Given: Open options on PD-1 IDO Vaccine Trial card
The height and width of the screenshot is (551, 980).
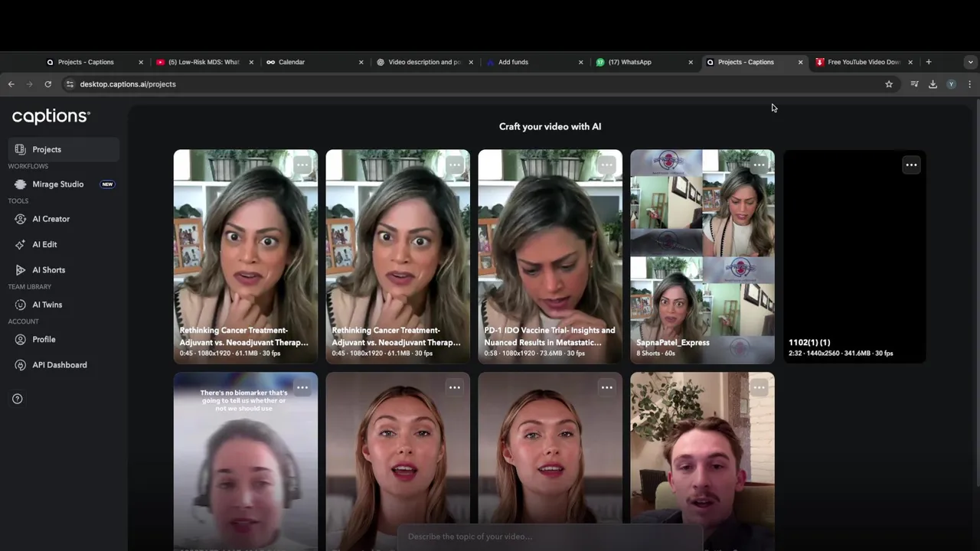Looking at the screenshot, I should coord(607,165).
